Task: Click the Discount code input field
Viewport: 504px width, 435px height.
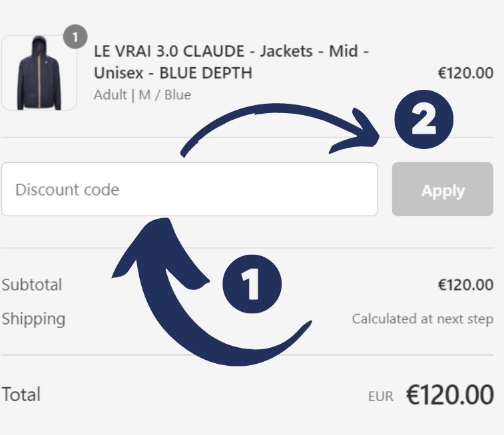Action: point(190,189)
